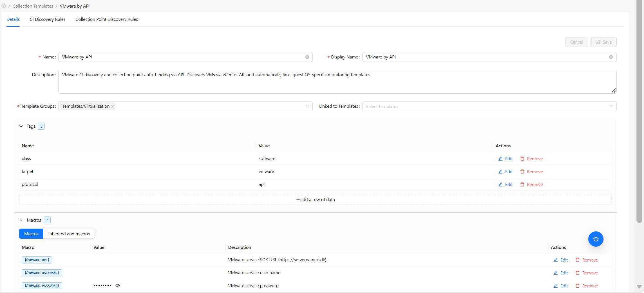
Task: Collapse the Macros section
Action: pos(21,220)
